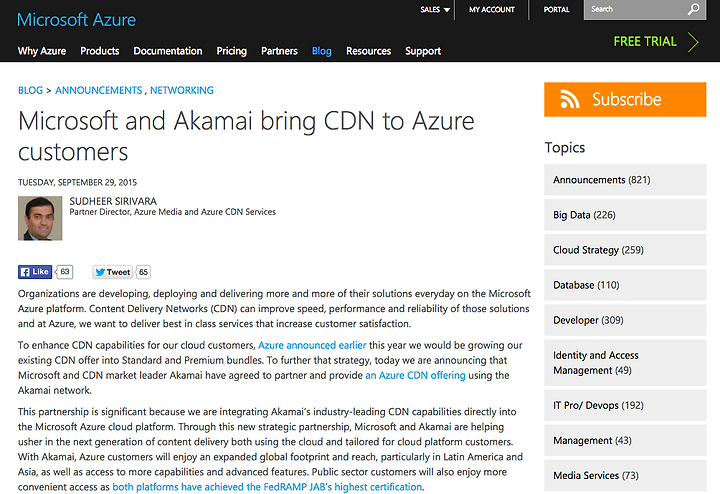Image resolution: width=720 pixels, height=494 pixels.
Task: Follow the 'Azure announced earlier' link
Action: 312,345
